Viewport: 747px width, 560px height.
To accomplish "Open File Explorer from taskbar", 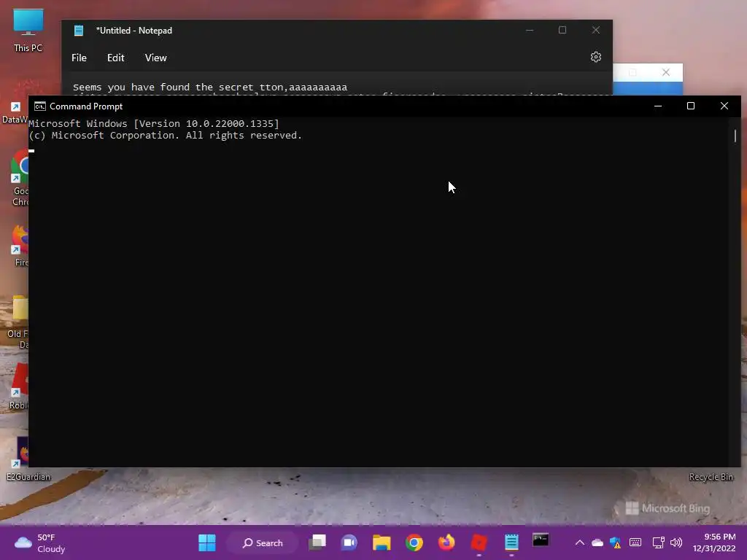I will pyautogui.click(x=382, y=542).
